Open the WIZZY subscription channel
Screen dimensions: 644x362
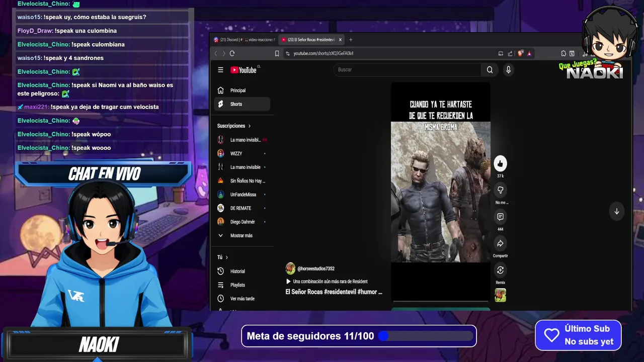(x=242, y=153)
